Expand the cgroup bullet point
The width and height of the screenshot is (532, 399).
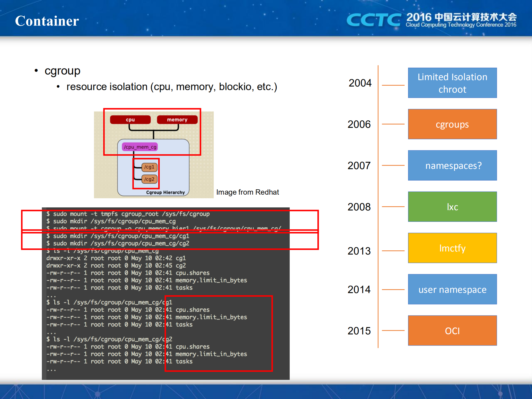click(62, 71)
